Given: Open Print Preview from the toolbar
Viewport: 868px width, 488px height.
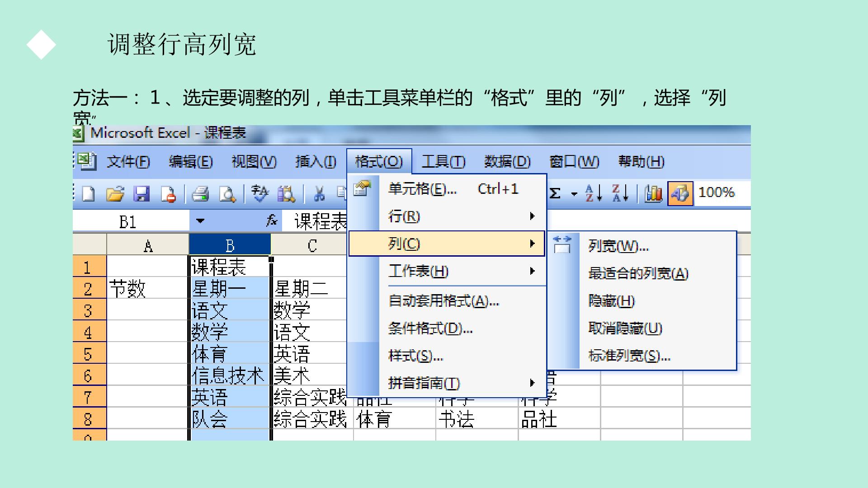Looking at the screenshot, I should tap(227, 194).
